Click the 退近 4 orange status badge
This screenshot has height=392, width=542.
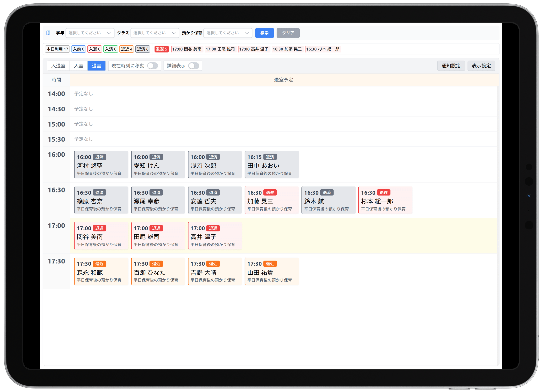pyautogui.click(x=126, y=49)
